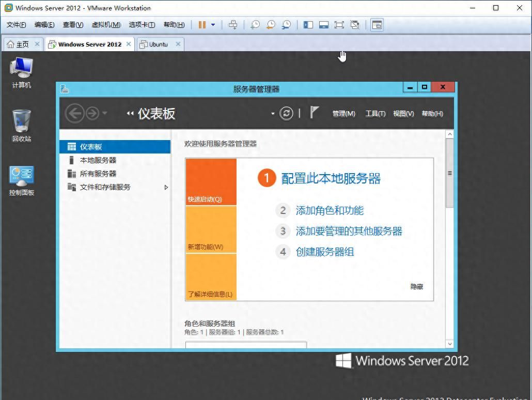Click the vertical scrollbar down arrow
532x400 pixels.
click(x=449, y=343)
